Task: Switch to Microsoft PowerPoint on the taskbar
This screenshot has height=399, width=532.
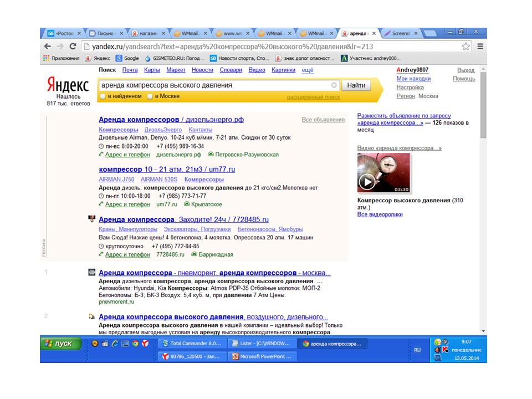Action: [262, 356]
